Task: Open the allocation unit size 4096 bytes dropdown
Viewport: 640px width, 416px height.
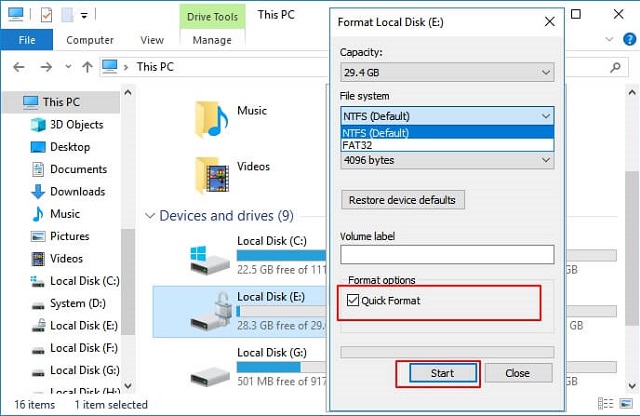Action: (x=447, y=160)
